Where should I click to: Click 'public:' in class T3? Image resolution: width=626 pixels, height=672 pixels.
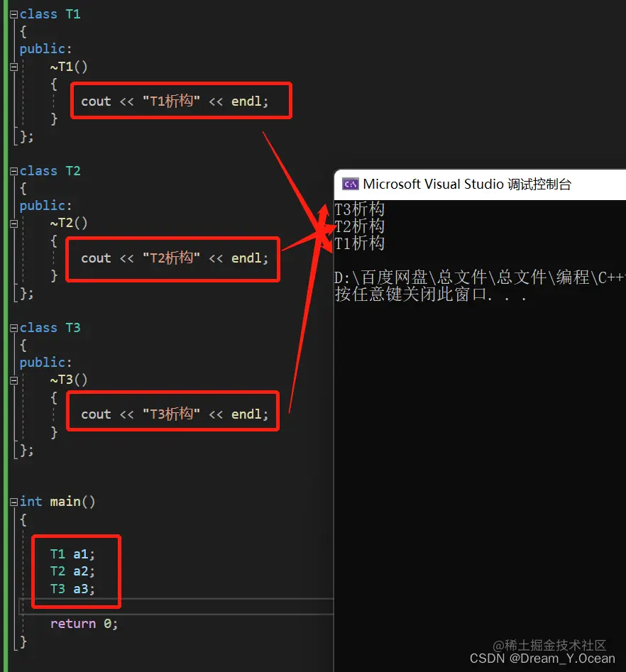pyautogui.click(x=45, y=363)
